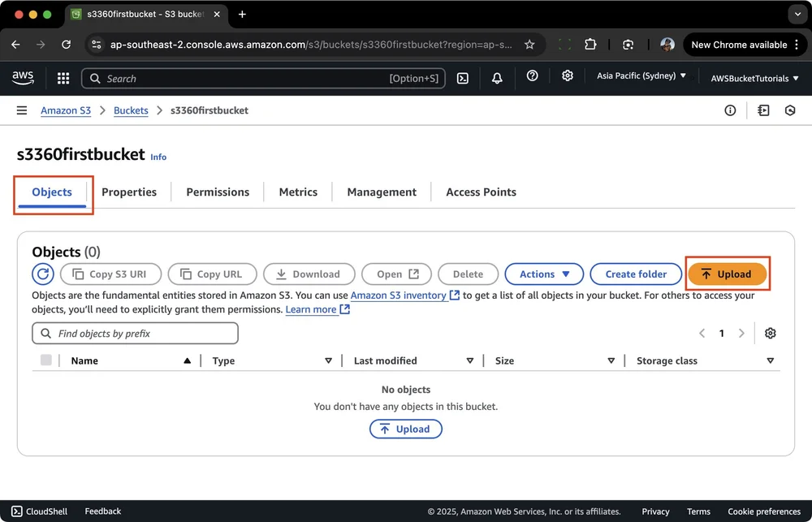Focus the Find objects by prefix field

point(135,333)
